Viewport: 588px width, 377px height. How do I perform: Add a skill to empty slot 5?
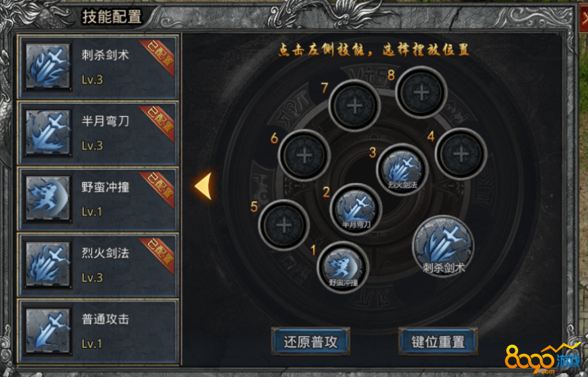pyautogui.click(x=284, y=225)
